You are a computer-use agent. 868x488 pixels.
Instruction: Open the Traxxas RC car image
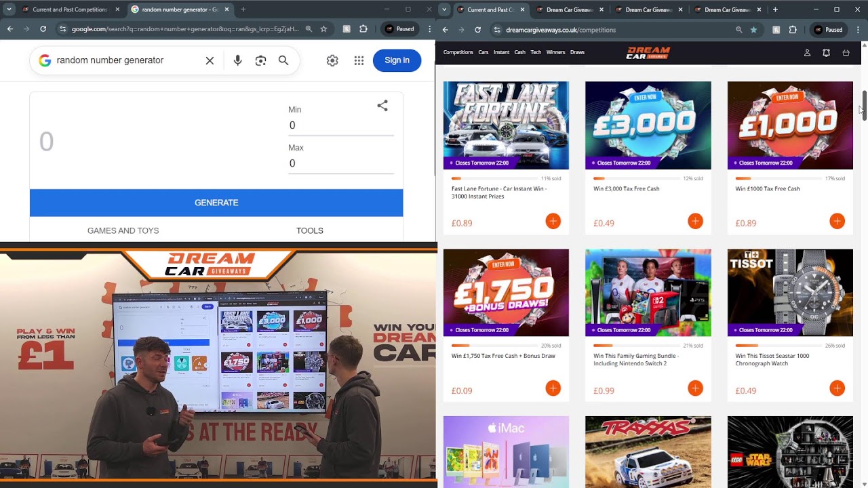648,452
